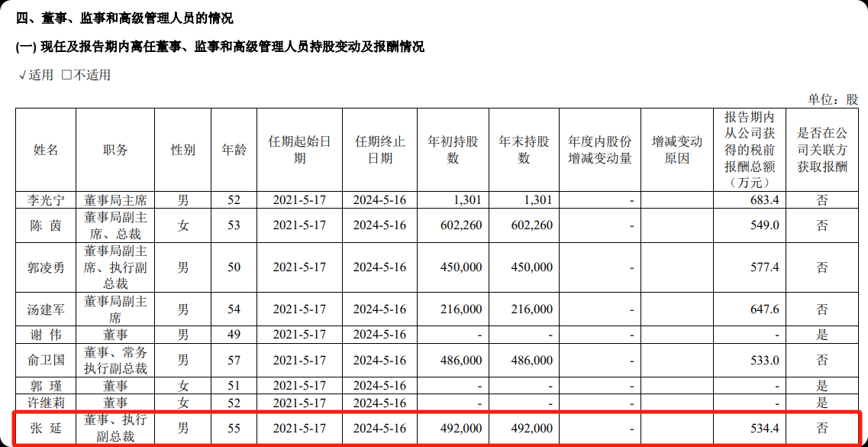This screenshot has width=868, height=447.
Task: Select the 单位：股 unit label
Action: pyautogui.click(x=833, y=99)
